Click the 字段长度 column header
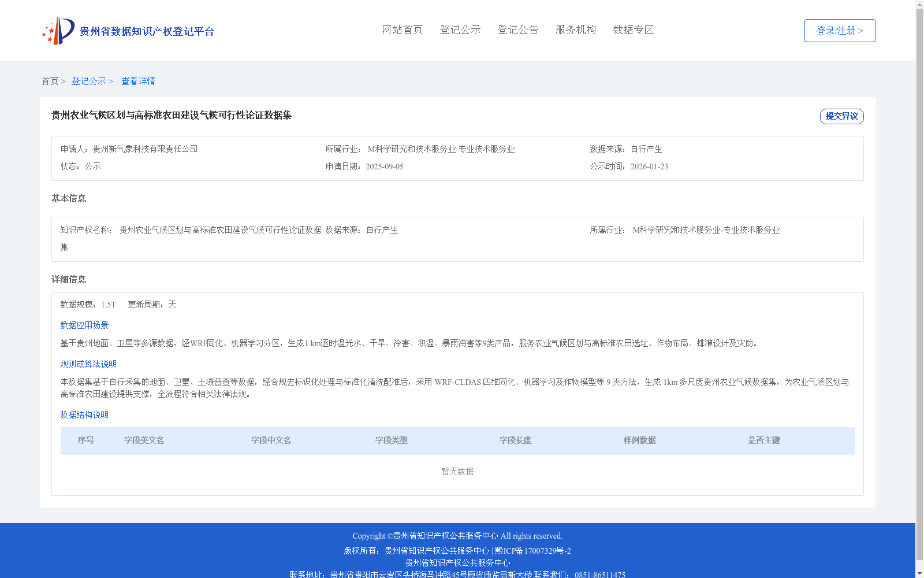 516,440
